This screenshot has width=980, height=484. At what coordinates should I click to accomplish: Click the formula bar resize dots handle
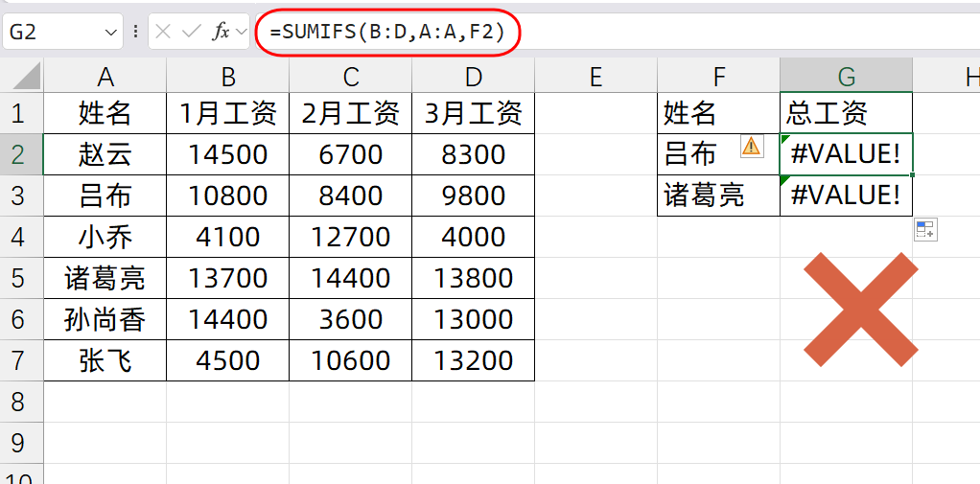click(135, 32)
